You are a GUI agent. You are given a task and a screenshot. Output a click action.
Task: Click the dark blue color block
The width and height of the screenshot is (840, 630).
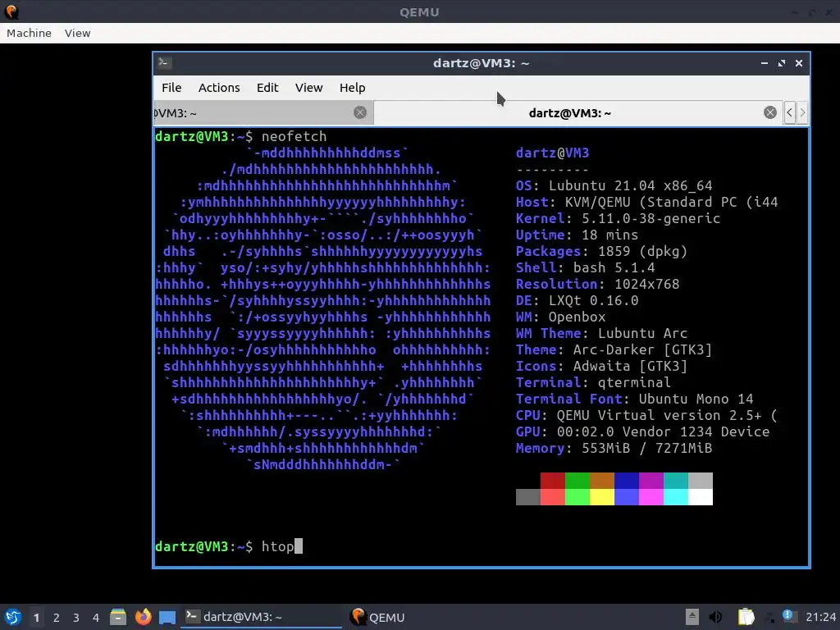click(x=626, y=481)
